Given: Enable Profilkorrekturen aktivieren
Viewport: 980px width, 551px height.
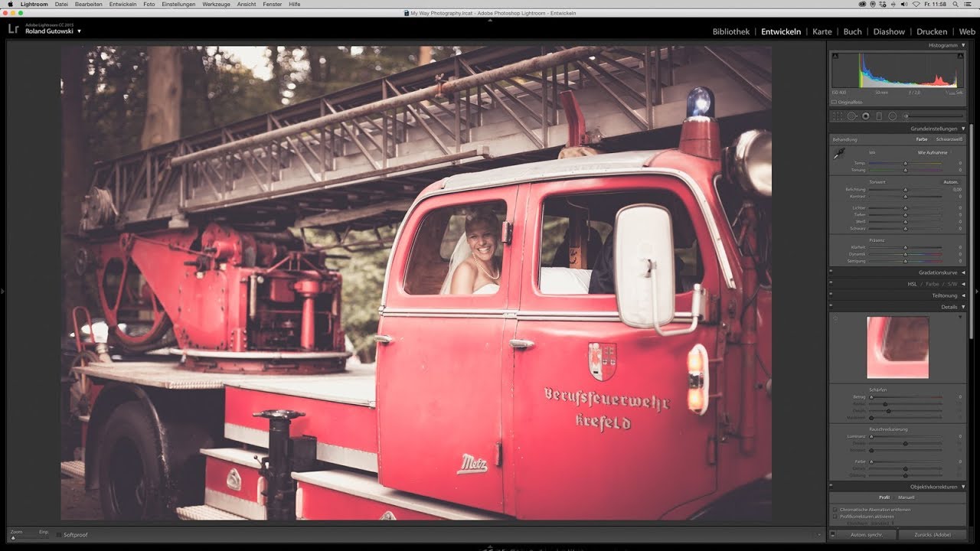Looking at the screenshot, I should (835, 517).
